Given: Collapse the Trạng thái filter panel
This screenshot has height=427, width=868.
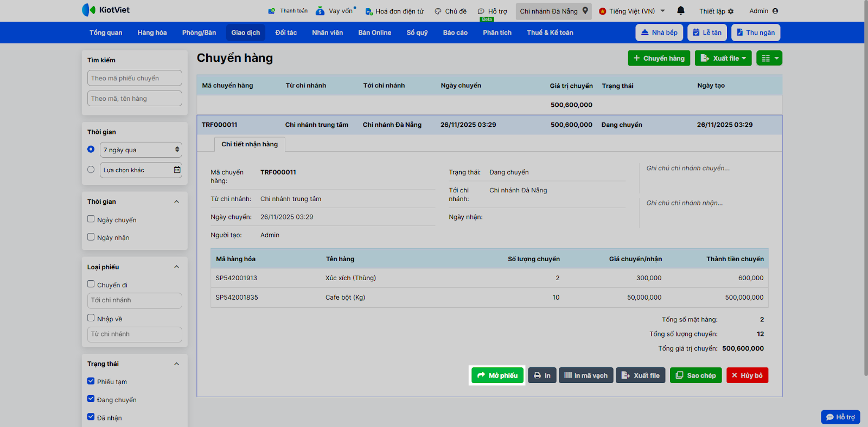Looking at the screenshot, I should coord(176,364).
